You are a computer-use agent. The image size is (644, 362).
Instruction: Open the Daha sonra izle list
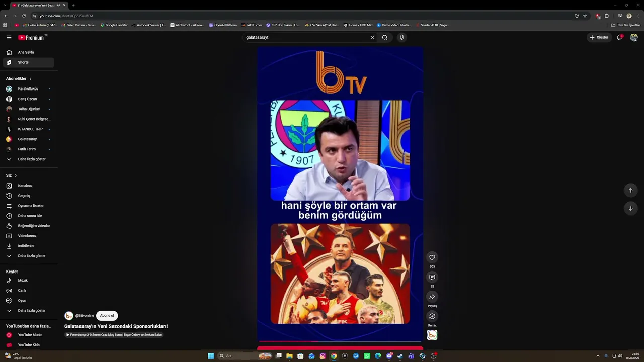click(x=29, y=216)
